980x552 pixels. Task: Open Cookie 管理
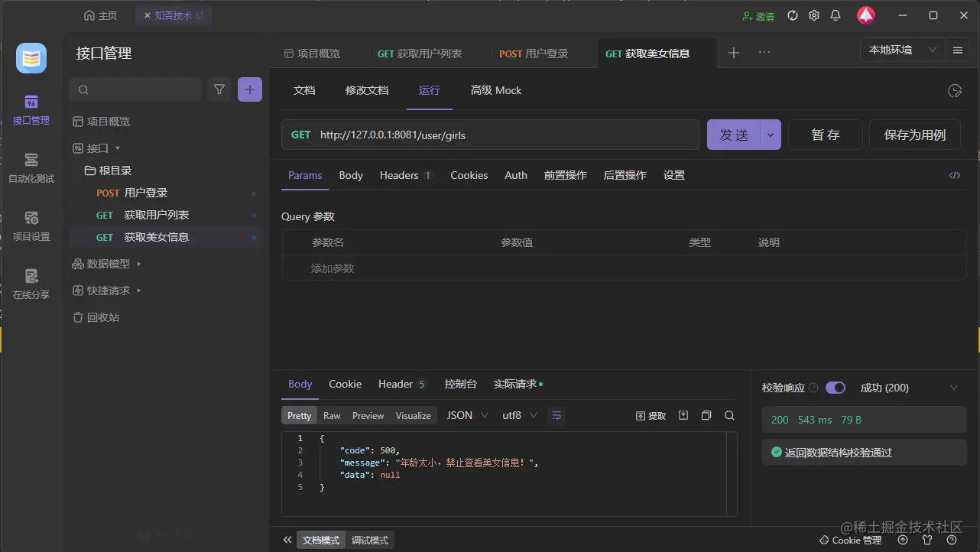(x=850, y=540)
